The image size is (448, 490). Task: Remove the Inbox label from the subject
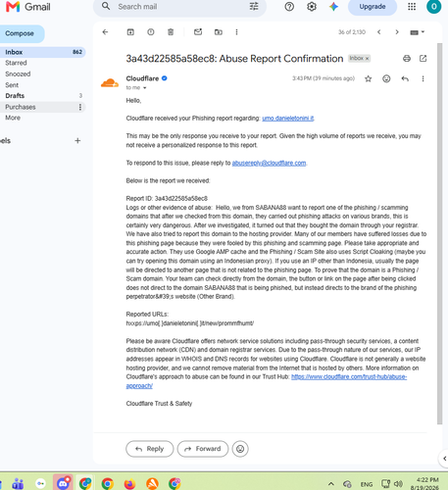[x=367, y=59]
